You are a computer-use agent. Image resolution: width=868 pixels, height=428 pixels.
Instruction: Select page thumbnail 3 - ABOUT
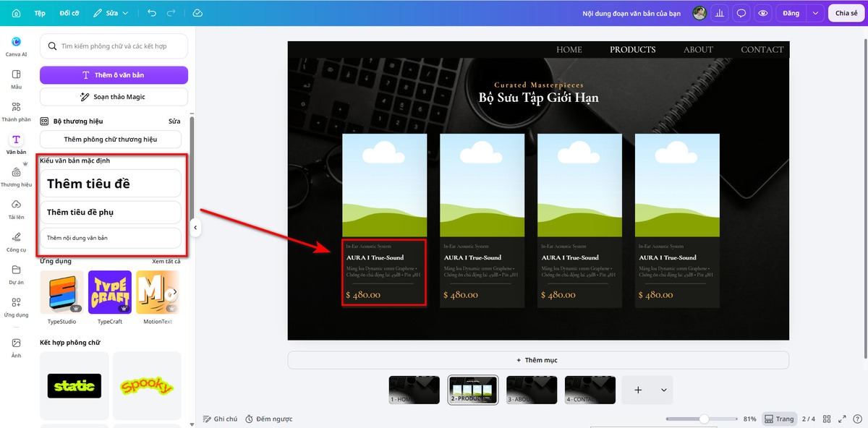click(532, 390)
